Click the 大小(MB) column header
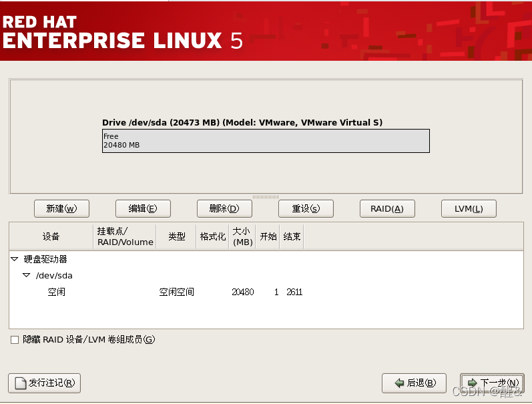Viewport: 532px width, 404px height. click(x=242, y=236)
